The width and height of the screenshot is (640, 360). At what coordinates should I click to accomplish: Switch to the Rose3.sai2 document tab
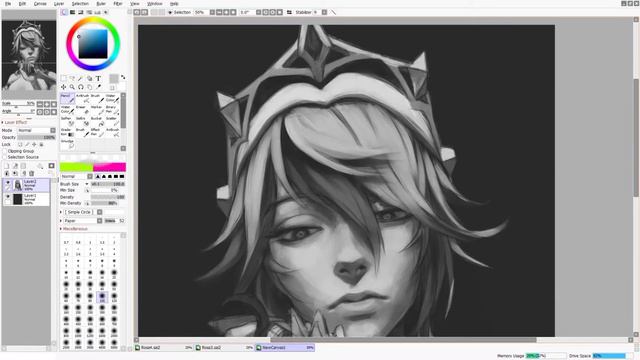pos(224,348)
